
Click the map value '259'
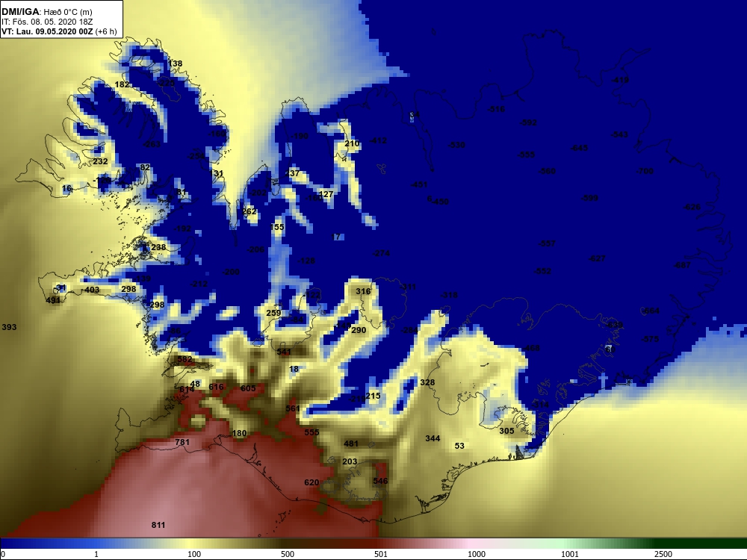(x=273, y=313)
